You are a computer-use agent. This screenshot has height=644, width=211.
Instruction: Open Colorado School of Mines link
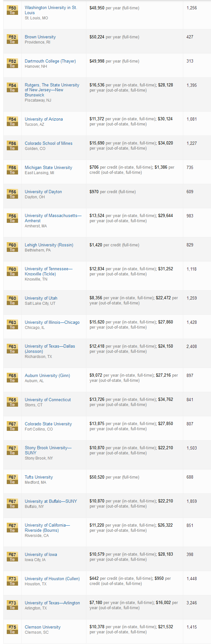coord(49,143)
